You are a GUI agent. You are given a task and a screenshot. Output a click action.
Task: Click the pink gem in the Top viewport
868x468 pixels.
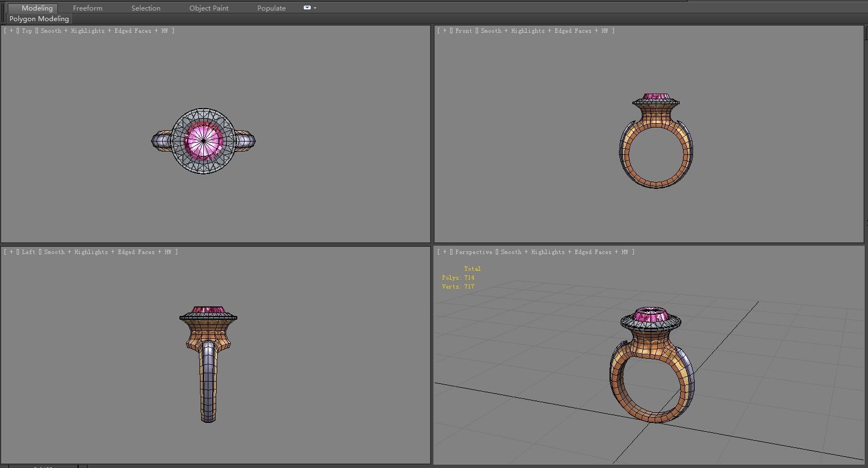203,140
